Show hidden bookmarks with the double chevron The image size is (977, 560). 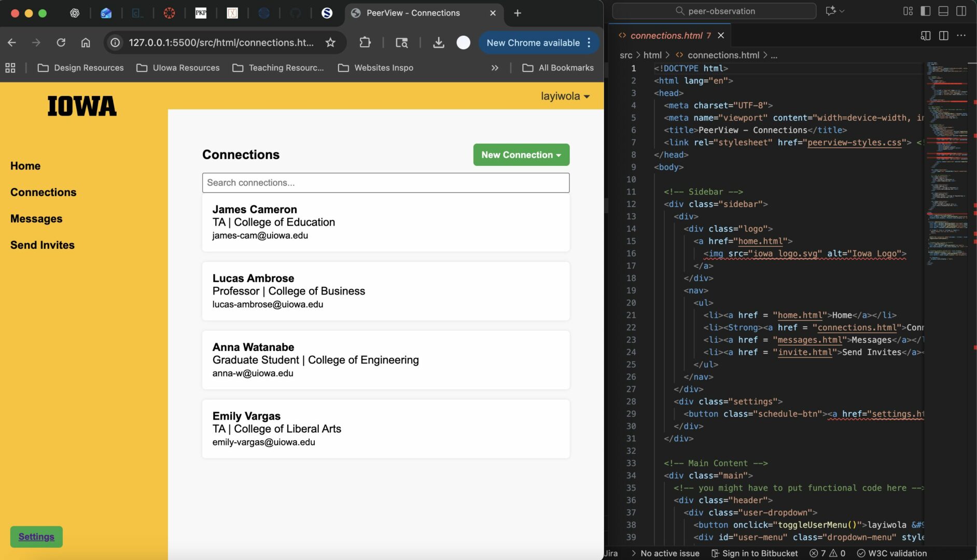pyautogui.click(x=495, y=68)
